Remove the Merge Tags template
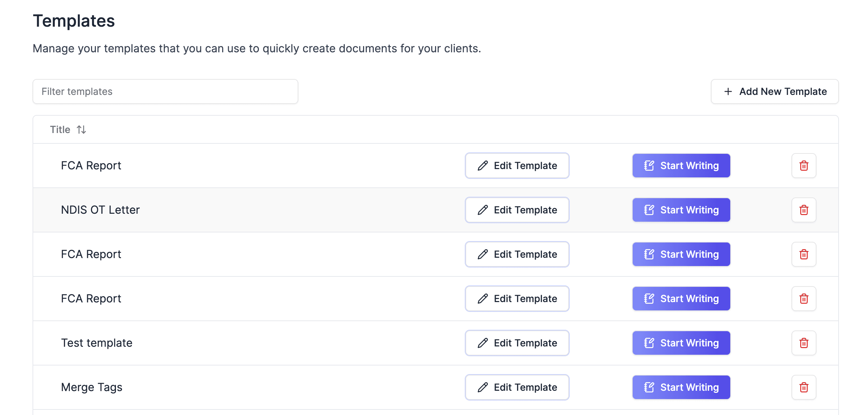The width and height of the screenshot is (868, 415). [804, 387]
